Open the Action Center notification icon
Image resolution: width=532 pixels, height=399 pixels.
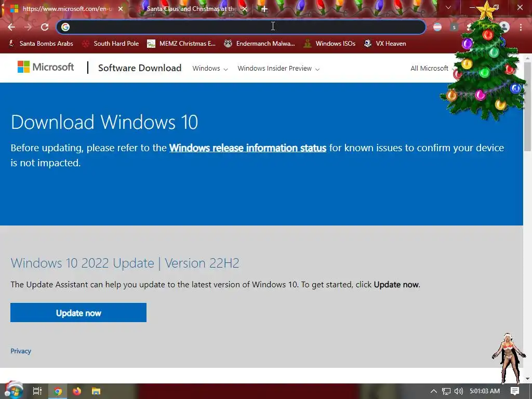pyautogui.click(x=515, y=391)
